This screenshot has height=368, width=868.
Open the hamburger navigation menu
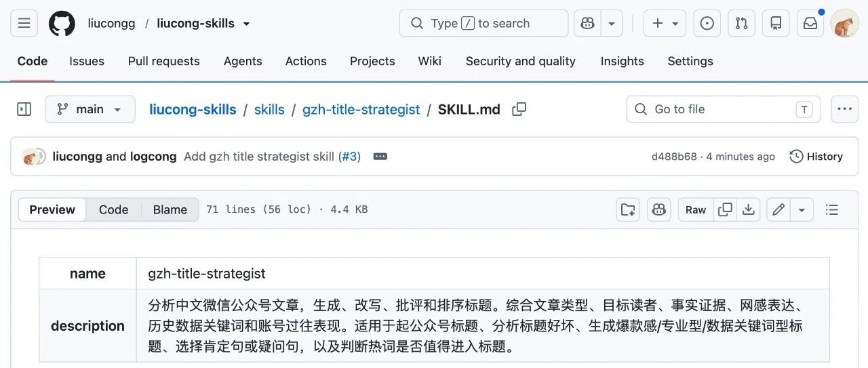(24, 23)
